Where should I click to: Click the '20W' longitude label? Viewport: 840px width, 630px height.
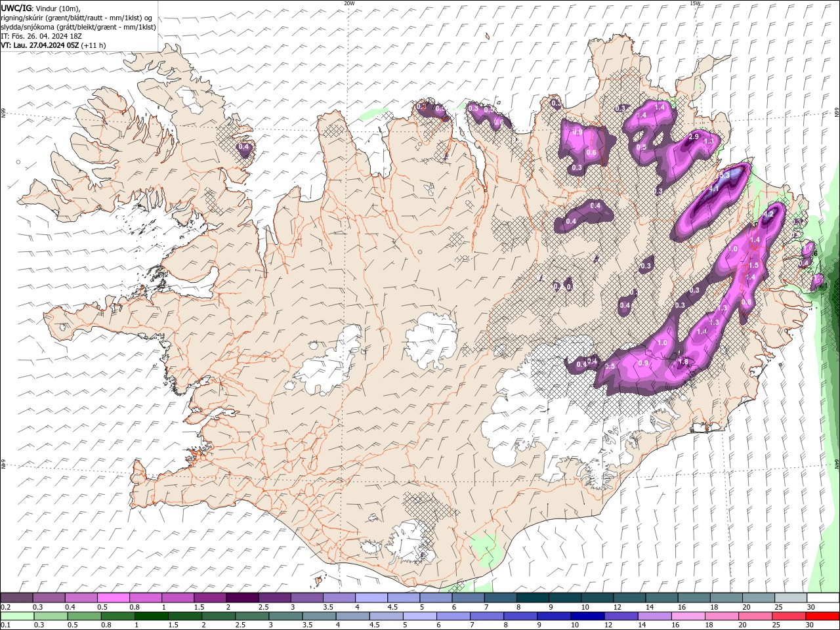(349, 3)
